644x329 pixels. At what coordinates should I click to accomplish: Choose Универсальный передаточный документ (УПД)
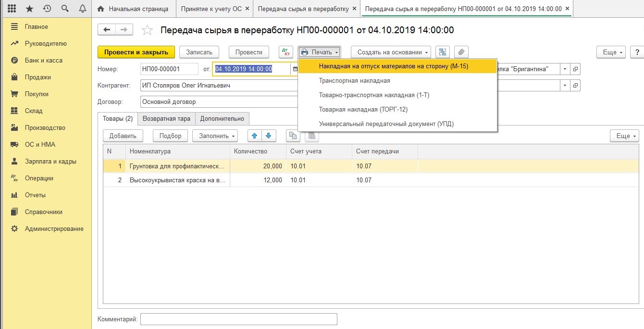pos(386,124)
